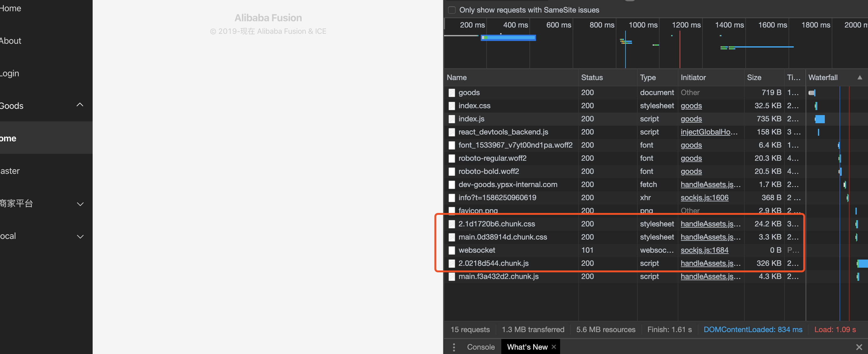Viewport: 868px width, 354px height.
Task: Switch to the Console drawer tab
Action: click(x=481, y=347)
